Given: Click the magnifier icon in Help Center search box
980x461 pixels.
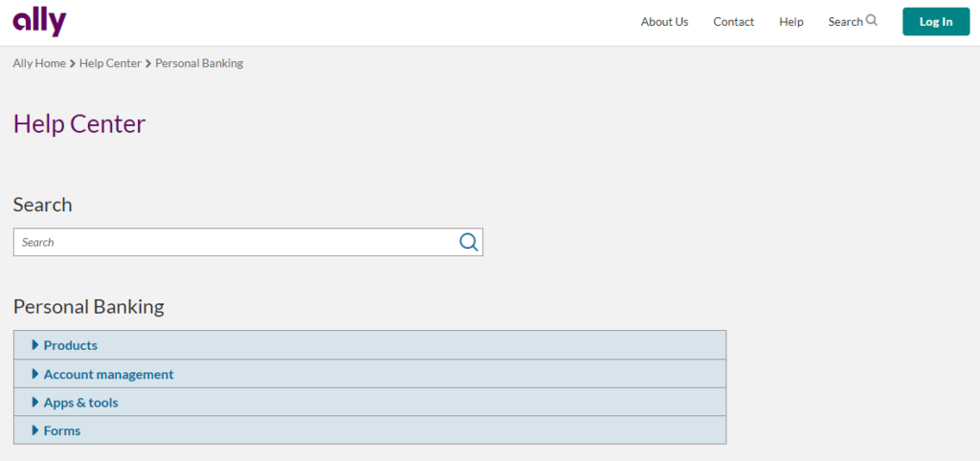Looking at the screenshot, I should [x=469, y=242].
